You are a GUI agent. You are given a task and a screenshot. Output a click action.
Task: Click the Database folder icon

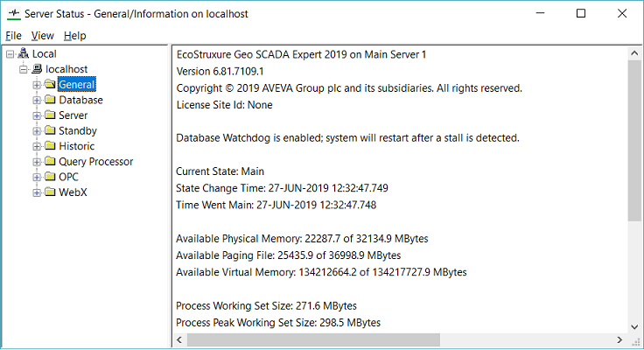tap(50, 101)
